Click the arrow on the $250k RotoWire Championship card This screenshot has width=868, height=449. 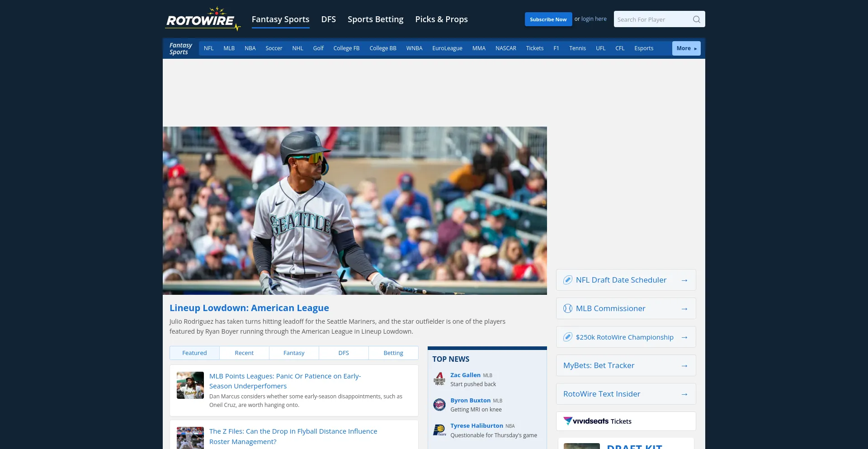684,337
